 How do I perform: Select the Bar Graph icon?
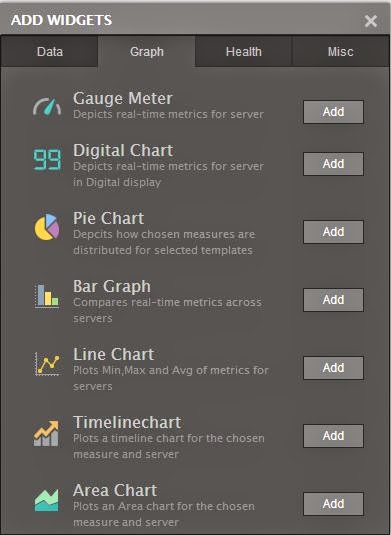tap(47, 295)
